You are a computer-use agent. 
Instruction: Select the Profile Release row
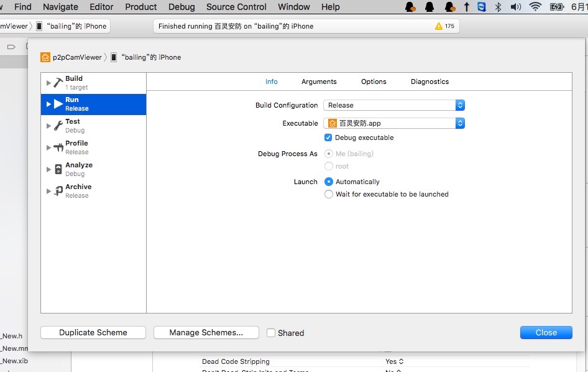[x=93, y=147]
